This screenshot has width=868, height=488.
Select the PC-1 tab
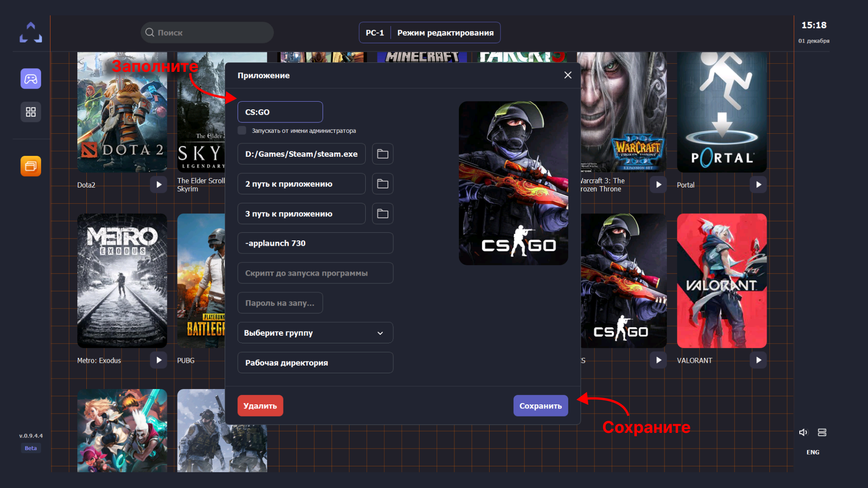tap(375, 33)
